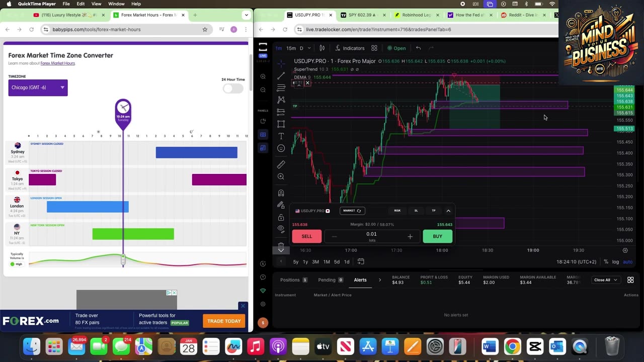Toggle the magnet snap mode

(x=281, y=193)
